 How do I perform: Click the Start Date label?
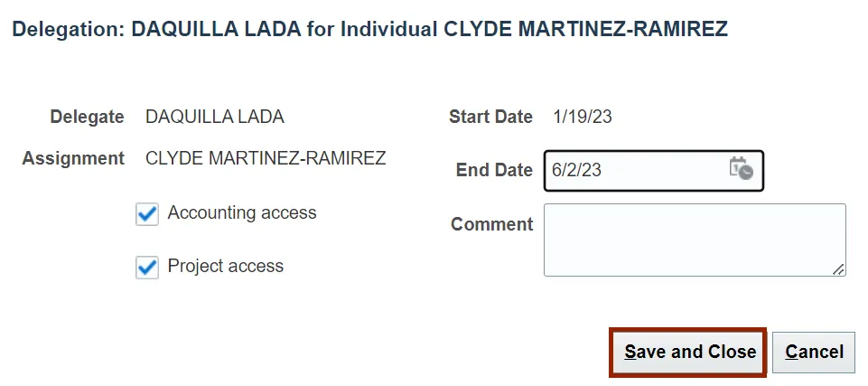[x=490, y=117]
